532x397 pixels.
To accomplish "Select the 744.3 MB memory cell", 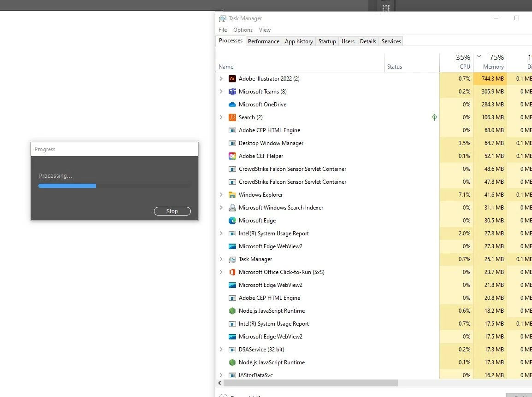I will pyautogui.click(x=490, y=79).
